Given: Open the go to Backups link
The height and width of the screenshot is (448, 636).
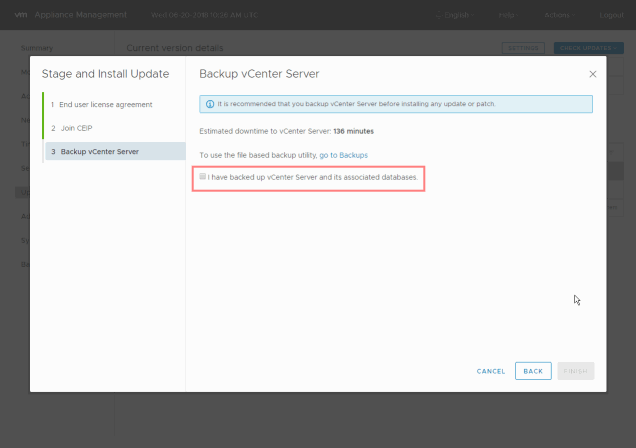Looking at the screenshot, I should (x=344, y=155).
